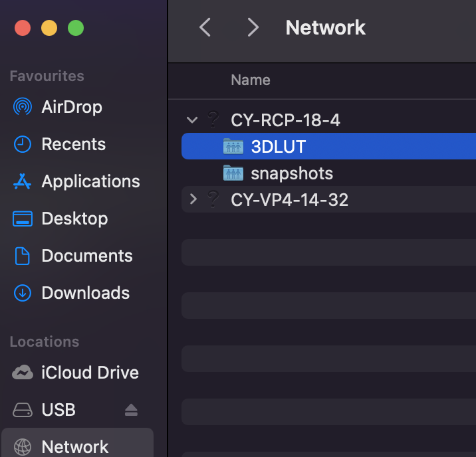Screen dimensions: 476x457
Task: Select the Network label in Locations
Action: click(75, 447)
